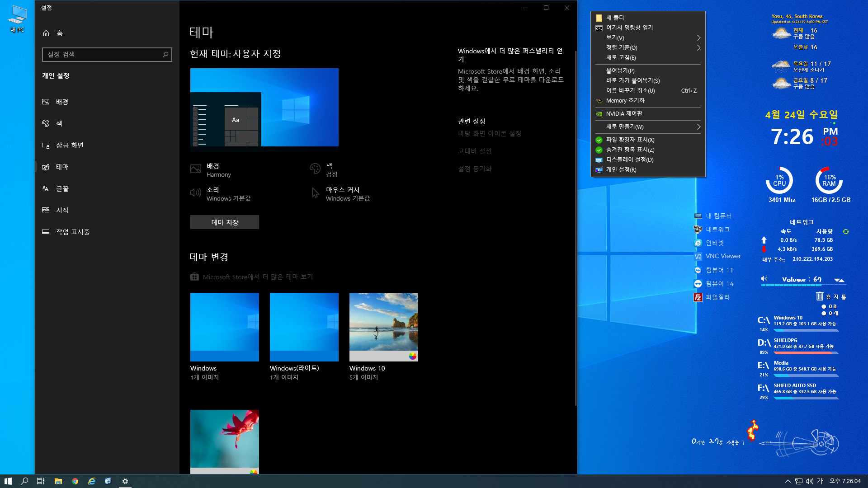This screenshot has width=868, height=488.
Task: Click C:\ Windows 10 drive usage bar
Action: pos(806,330)
